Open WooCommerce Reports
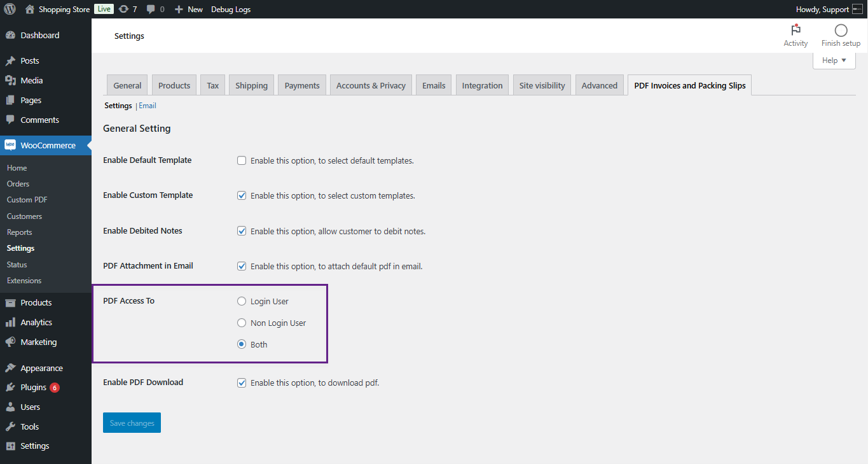 coord(20,232)
